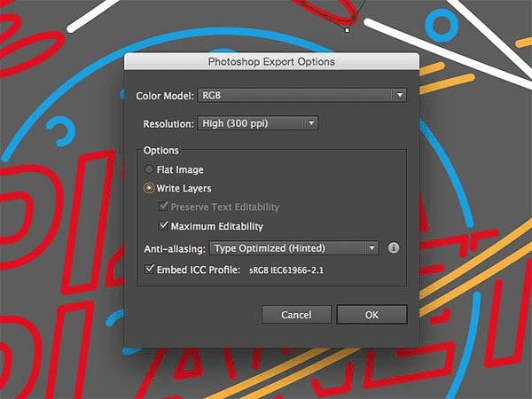This screenshot has width=532, height=399.
Task: Click the Write Layers label text
Action: click(184, 188)
